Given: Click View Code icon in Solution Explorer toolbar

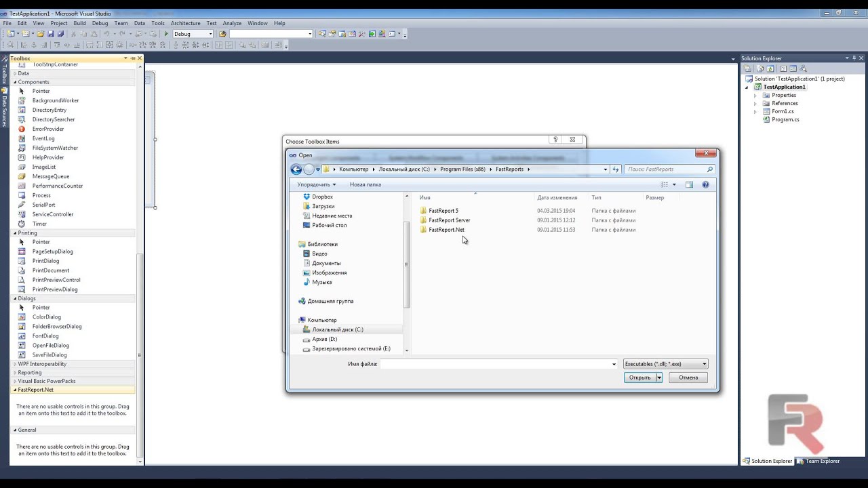Looking at the screenshot, I should pyautogui.click(x=783, y=68).
